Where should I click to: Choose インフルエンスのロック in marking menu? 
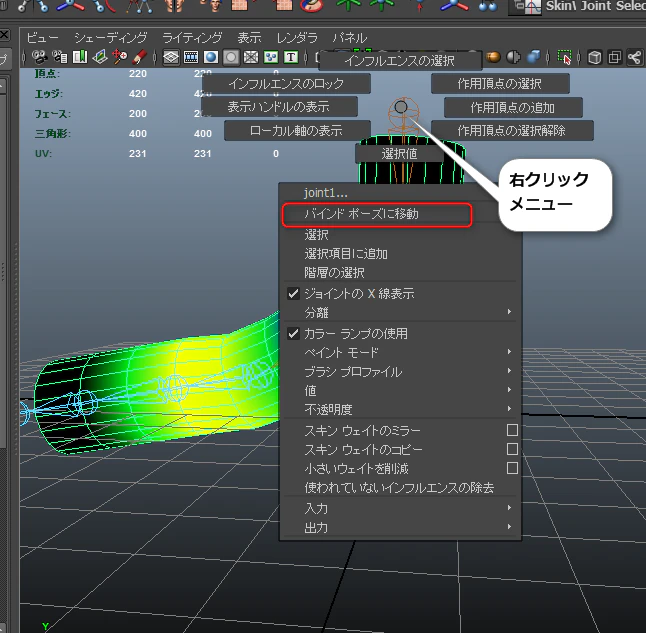click(286, 84)
